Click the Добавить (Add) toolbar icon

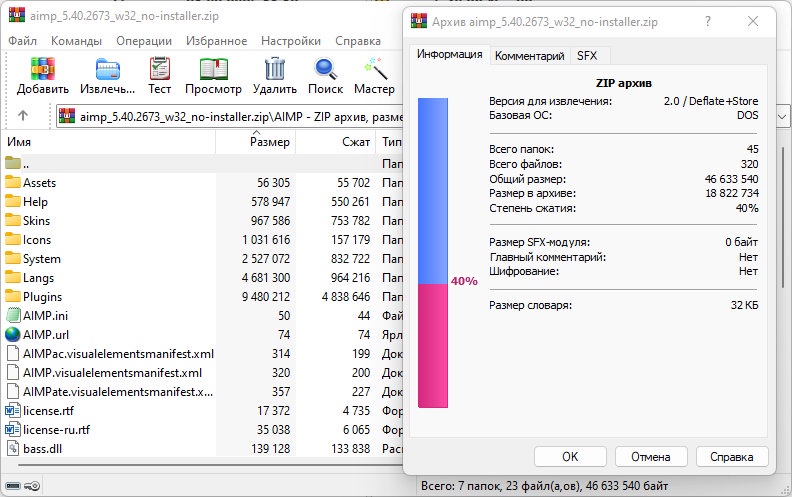tap(42, 69)
